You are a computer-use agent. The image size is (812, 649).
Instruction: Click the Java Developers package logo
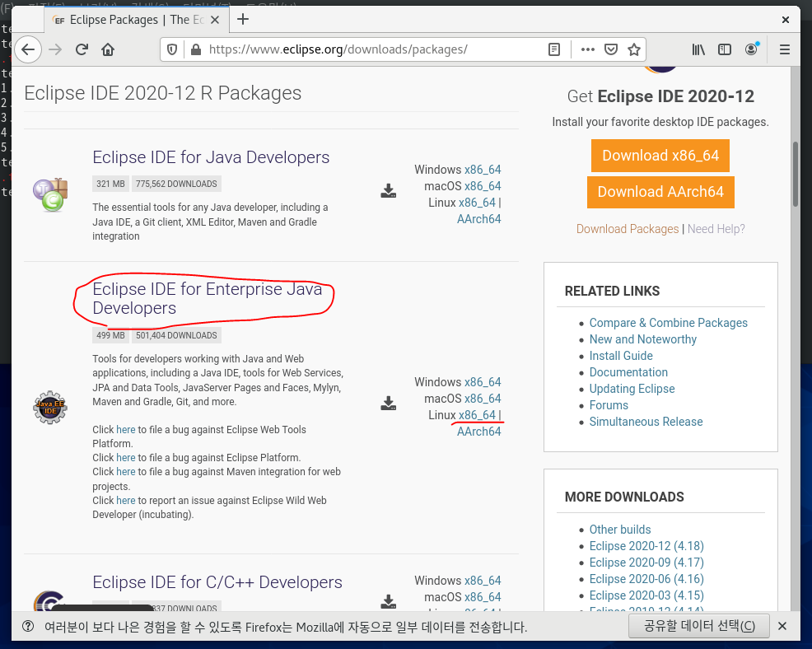(x=51, y=194)
